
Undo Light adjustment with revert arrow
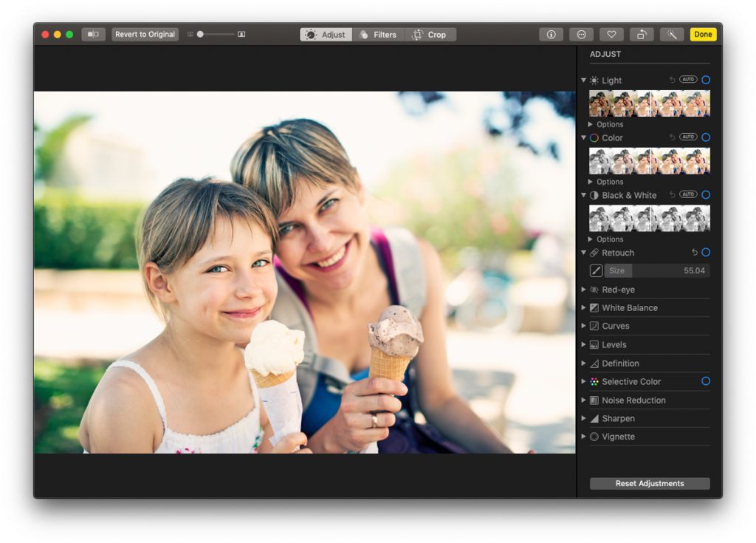(672, 80)
